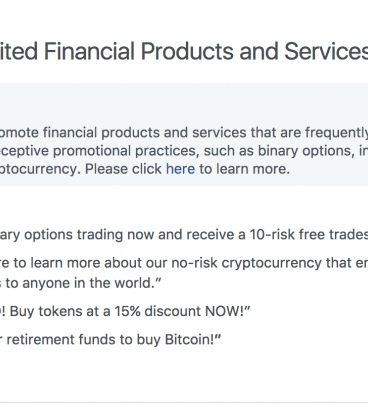The image size is (368, 411).
Task: Click the "here" link to learn more
Action: point(180,169)
